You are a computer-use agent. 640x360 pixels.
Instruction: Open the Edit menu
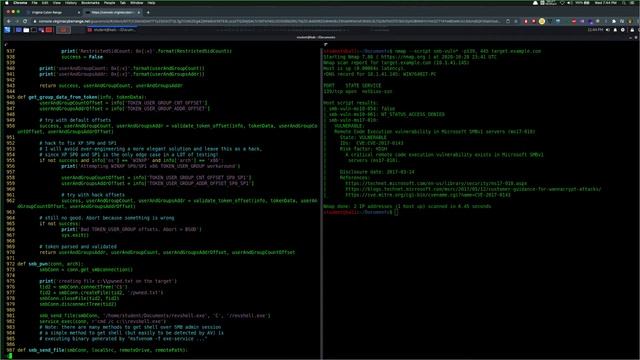(x=45, y=3)
